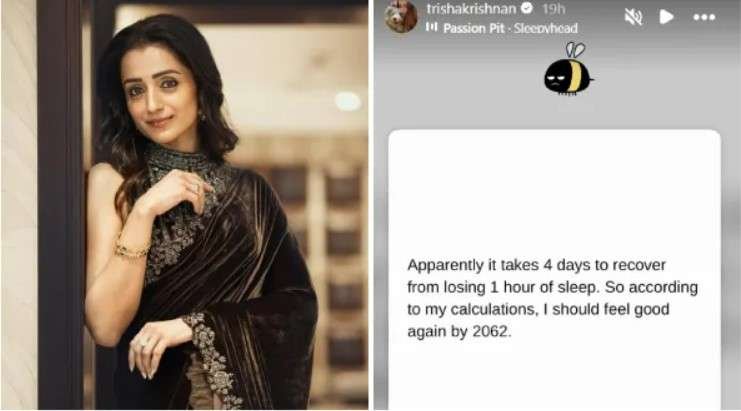The height and width of the screenshot is (411, 741).
Task: Click the gold bracelet in the photo
Action: pos(131,249)
